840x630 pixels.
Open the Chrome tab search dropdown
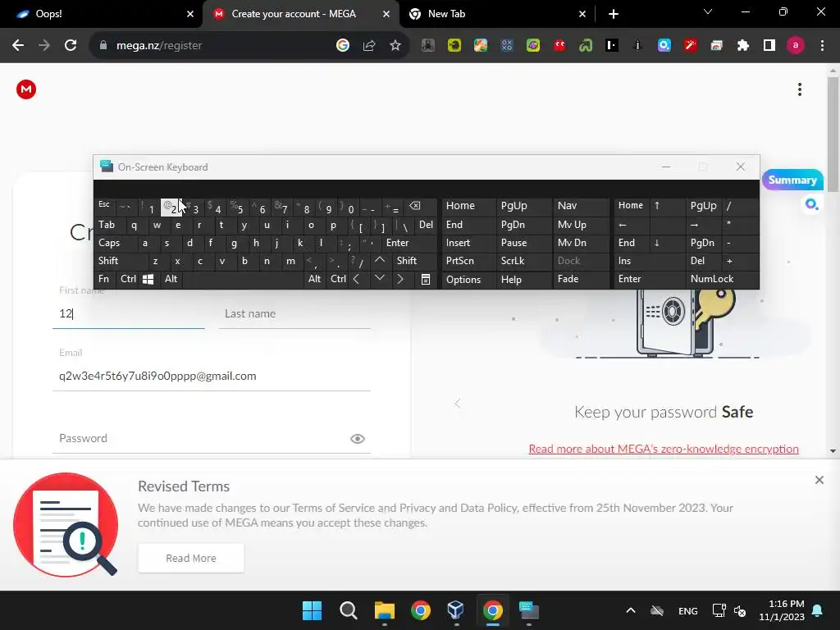708,11
